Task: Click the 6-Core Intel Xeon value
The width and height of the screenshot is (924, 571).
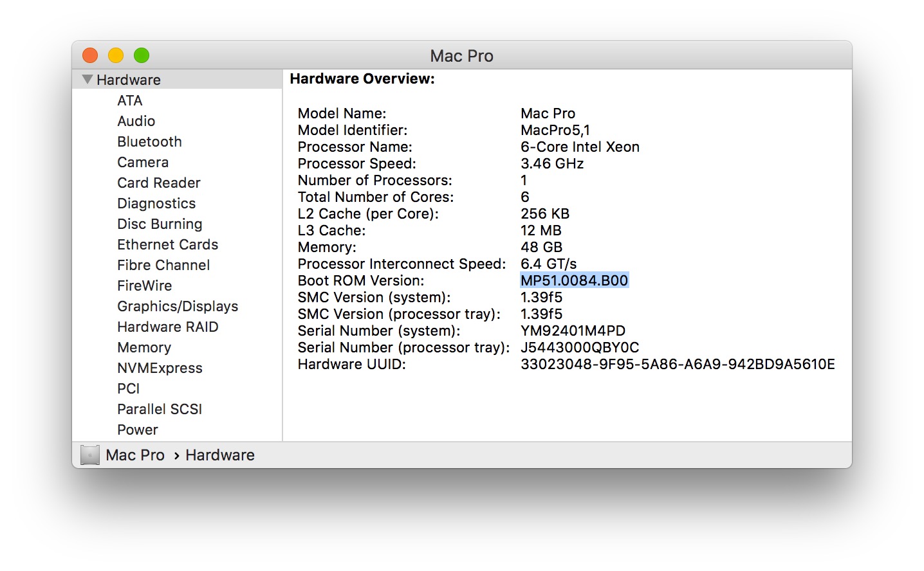Action: pos(580,147)
